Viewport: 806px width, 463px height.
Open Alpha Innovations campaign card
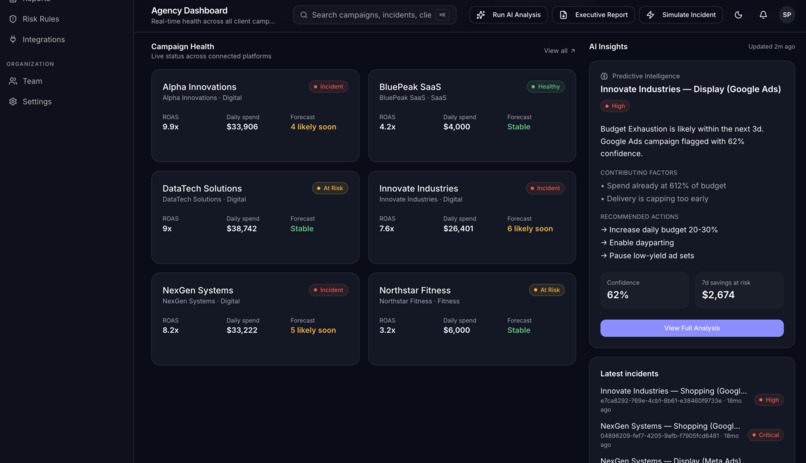pyautogui.click(x=255, y=116)
